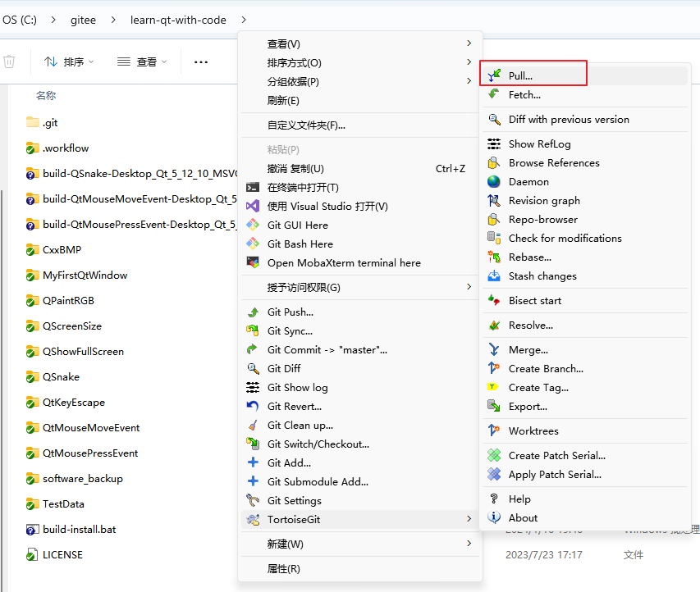700x592 pixels.
Task: Open the 查看 toolbar dropdown
Action: coord(142,61)
